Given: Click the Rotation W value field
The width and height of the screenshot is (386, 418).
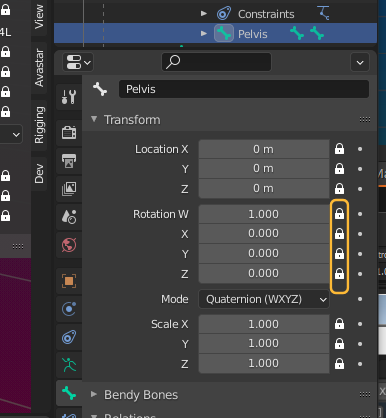Looking at the screenshot, I should [264, 214].
